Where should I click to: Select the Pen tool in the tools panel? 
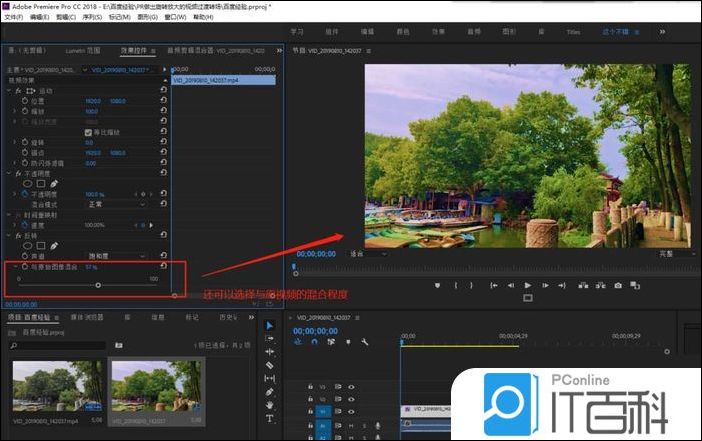click(270, 391)
